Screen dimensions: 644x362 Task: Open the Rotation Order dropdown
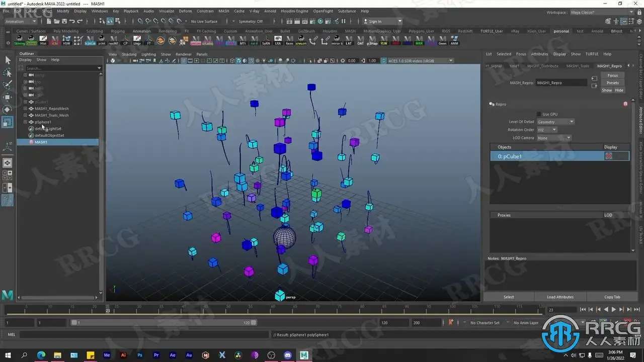[547, 130]
